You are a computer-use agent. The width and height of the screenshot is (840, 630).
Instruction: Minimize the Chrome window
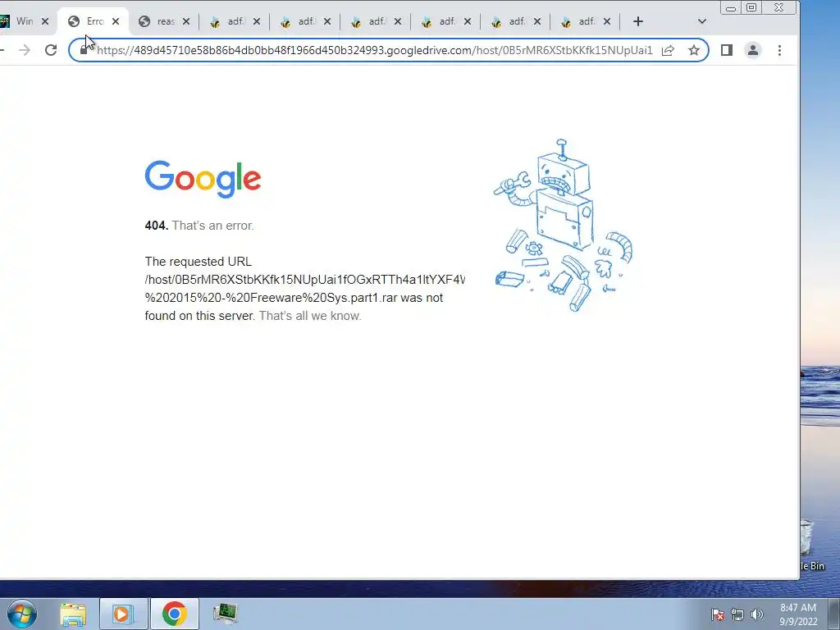tap(731, 7)
